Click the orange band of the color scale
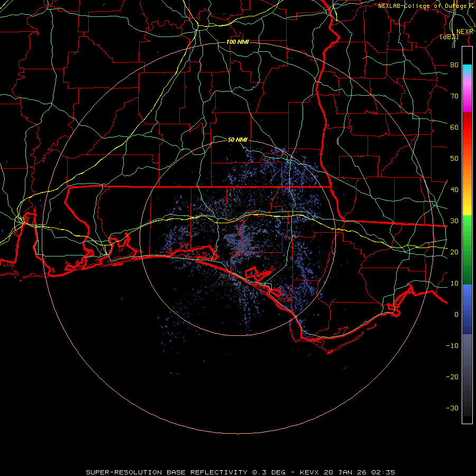Image resolution: width=476 pixels, height=476 pixels. [x=467, y=173]
